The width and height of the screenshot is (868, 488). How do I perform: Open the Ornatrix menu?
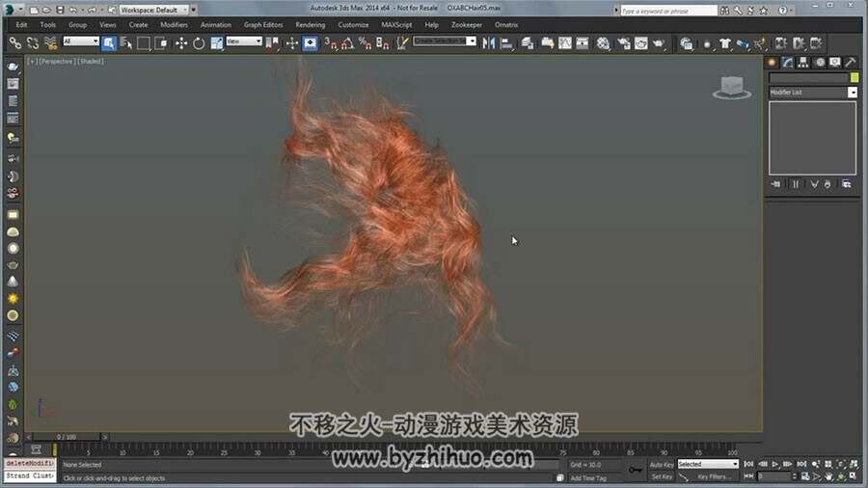(x=506, y=25)
